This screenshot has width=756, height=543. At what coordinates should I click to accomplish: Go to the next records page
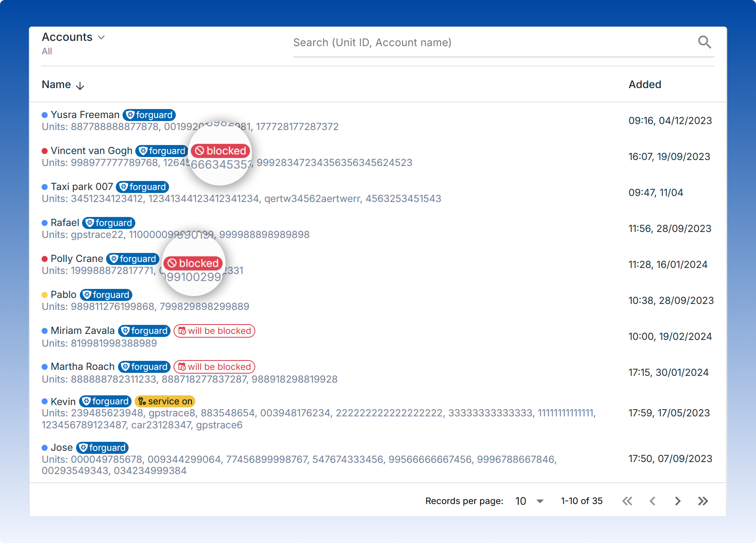click(677, 501)
